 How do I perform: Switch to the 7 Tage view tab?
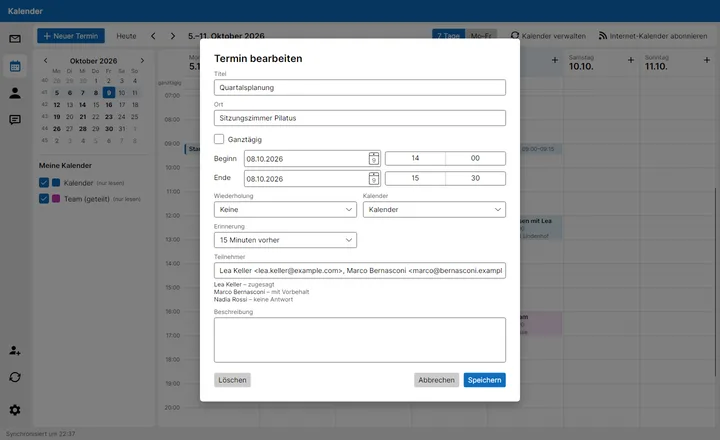coord(448,36)
